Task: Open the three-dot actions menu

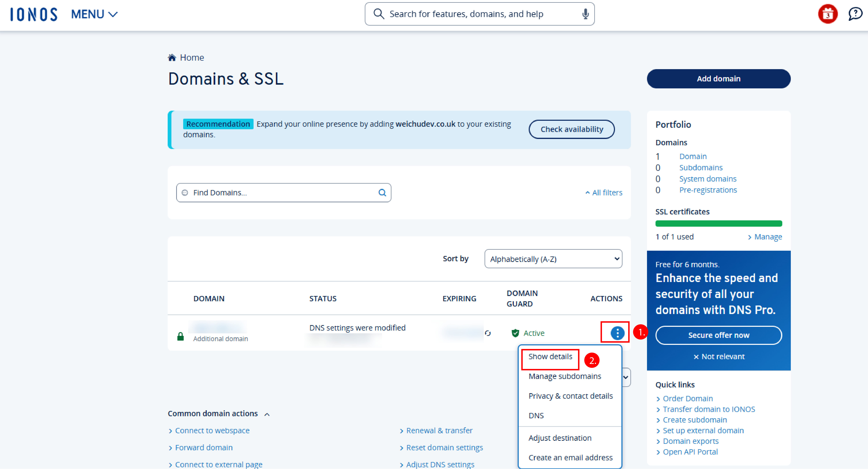Action: point(617,333)
